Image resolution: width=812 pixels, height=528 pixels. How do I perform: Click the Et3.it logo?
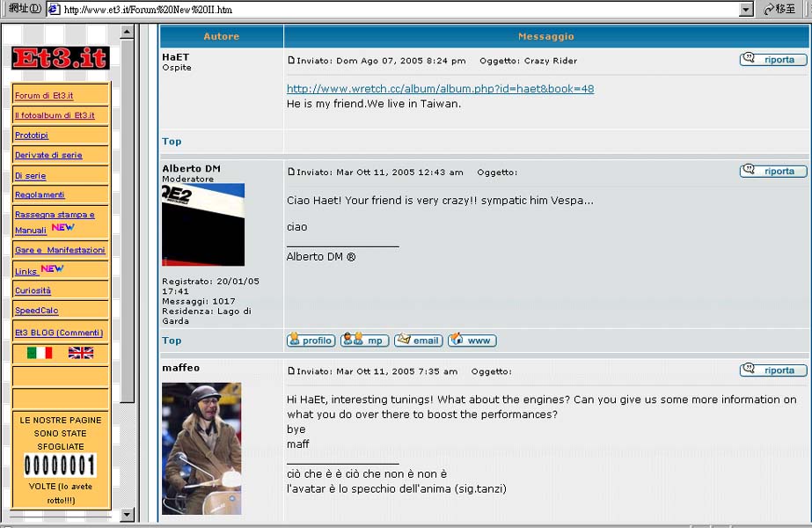coord(60,58)
